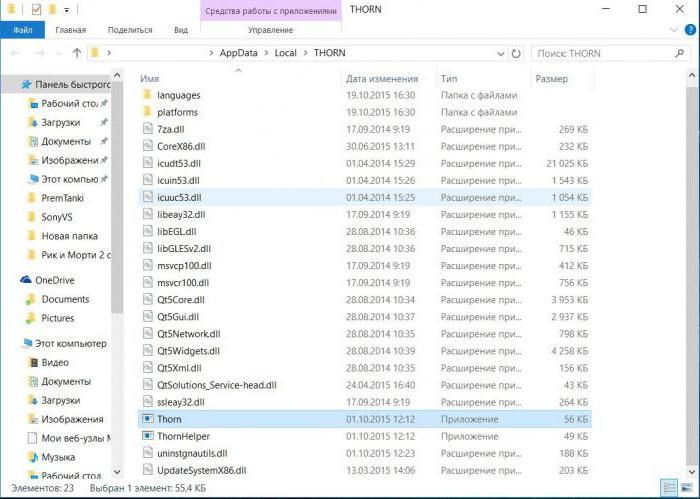Select the CoreX86.dll file
The height and width of the screenshot is (499, 700).
coord(364,146)
